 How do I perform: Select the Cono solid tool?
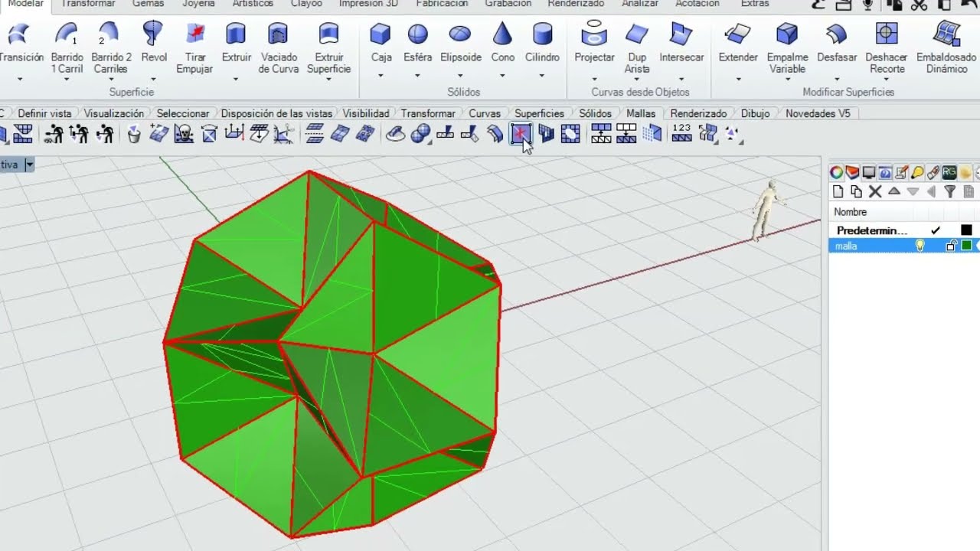[x=503, y=42]
